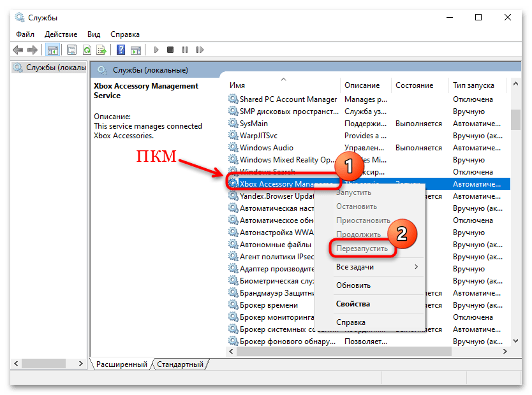Switch to the Стандартный tab
This screenshot has height=395, width=532.
[x=180, y=364]
